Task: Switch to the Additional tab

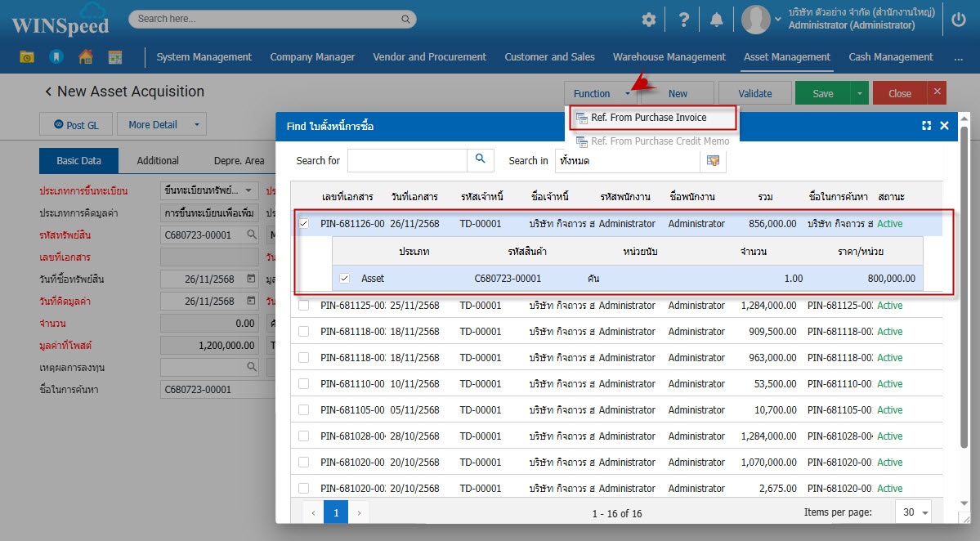Action: pos(158,161)
